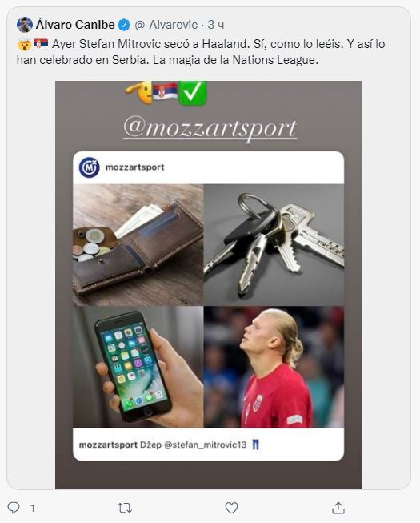Open Álvaro Canibe's profile avatar
Image resolution: width=420 pixels, height=523 pixels.
(25, 25)
